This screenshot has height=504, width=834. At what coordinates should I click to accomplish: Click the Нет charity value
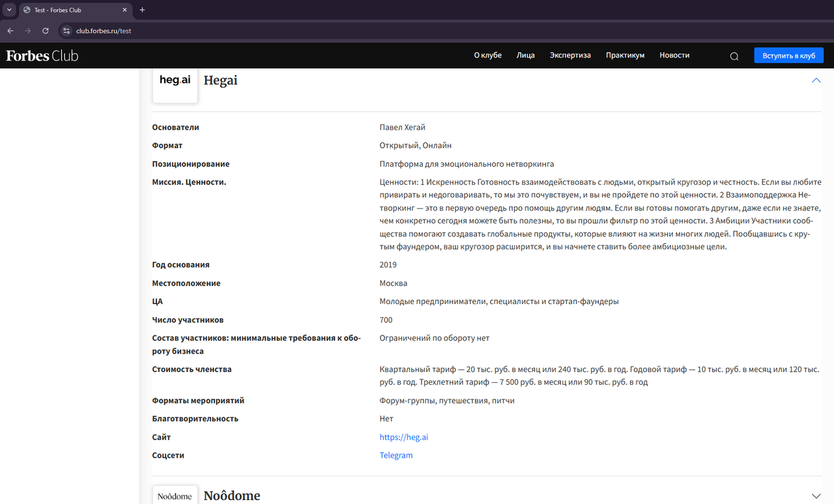386,419
